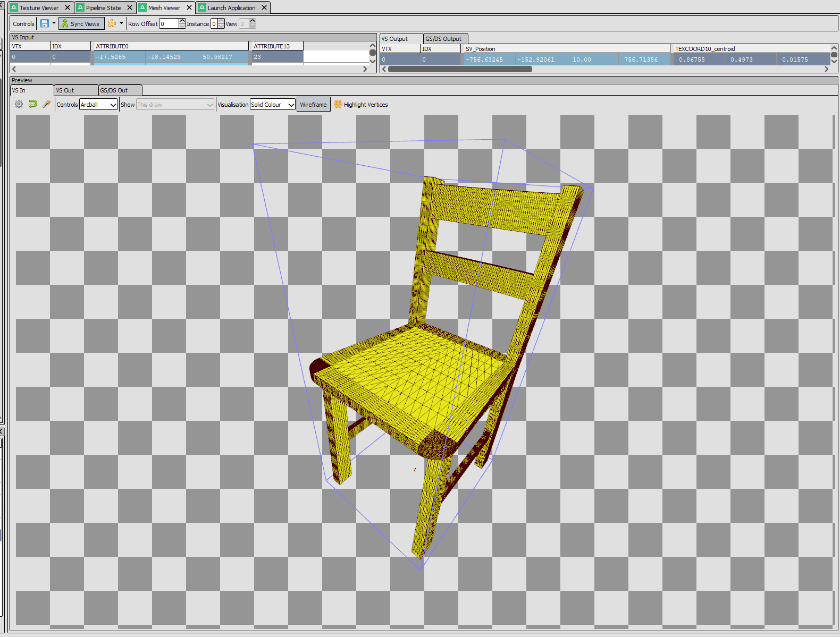Increase Instance with up arrow
This screenshot has width=840, height=637.
(221, 21)
